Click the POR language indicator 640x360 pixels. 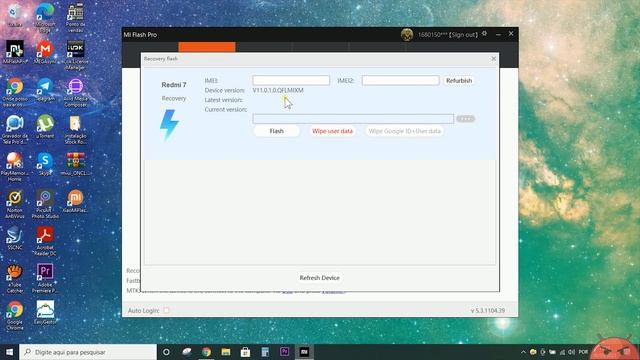pos(583,352)
